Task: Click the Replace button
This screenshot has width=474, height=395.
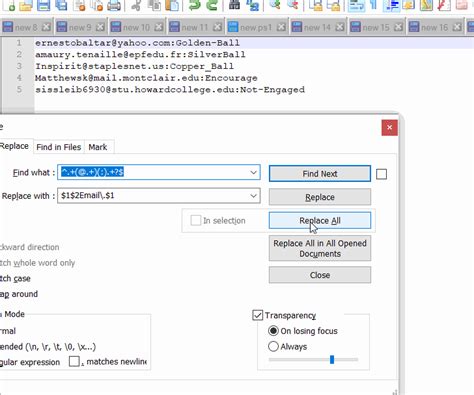Action: point(320,197)
